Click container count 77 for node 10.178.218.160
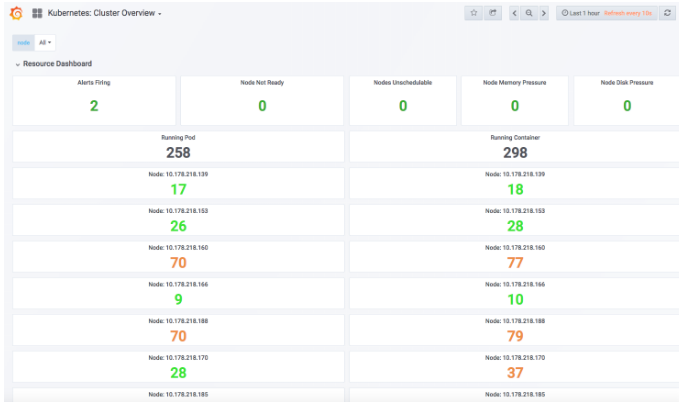This screenshot has width=679, height=409. [515, 263]
